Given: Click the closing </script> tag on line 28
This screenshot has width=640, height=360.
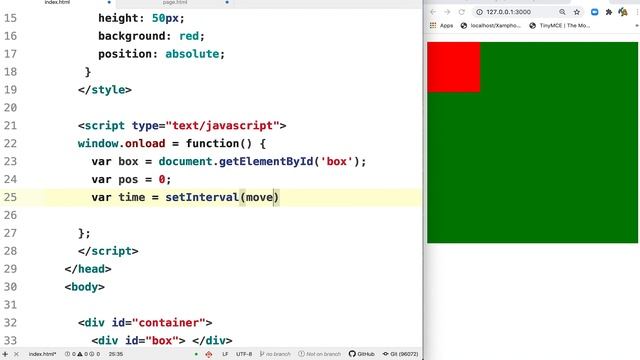Looking at the screenshot, I should 108,251.
